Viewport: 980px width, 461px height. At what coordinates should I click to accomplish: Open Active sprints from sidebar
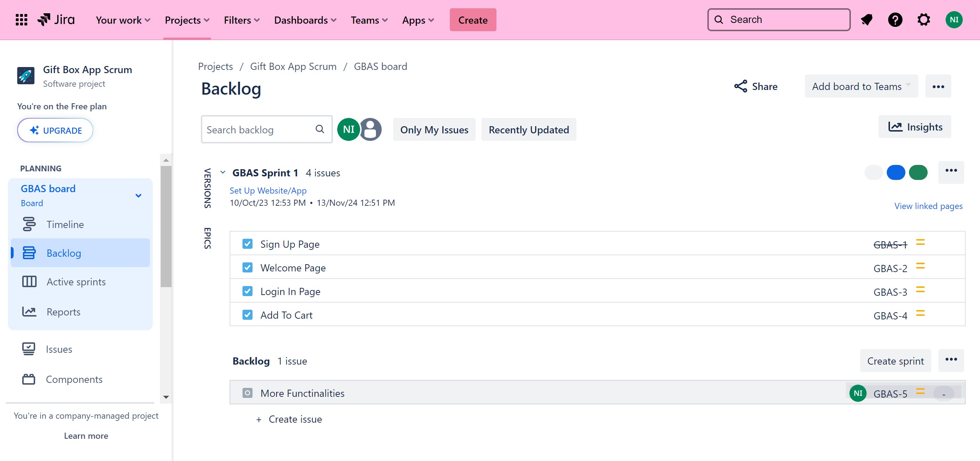click(76, 282)
